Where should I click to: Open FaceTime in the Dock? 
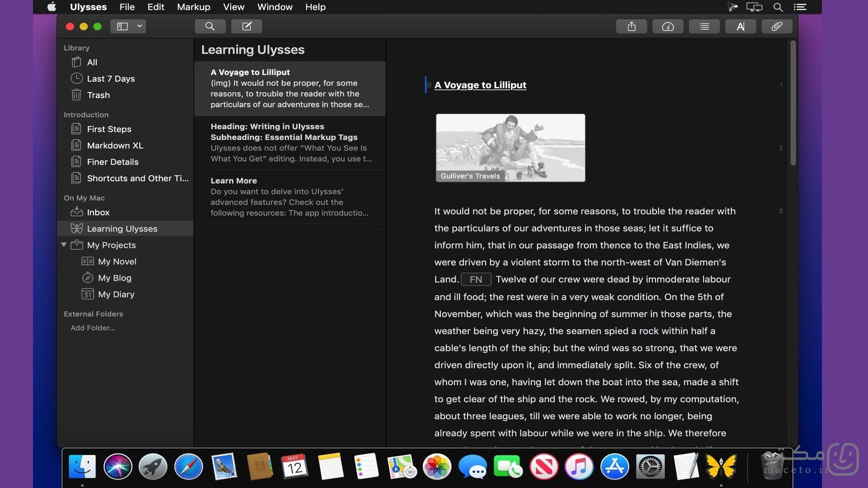click(x=508, y=466)
